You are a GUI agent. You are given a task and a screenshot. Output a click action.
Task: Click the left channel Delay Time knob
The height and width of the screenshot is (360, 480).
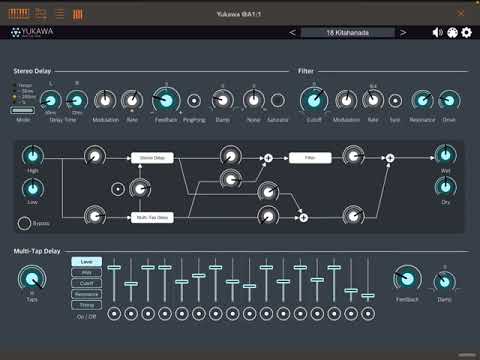click(x=51, y=101)
